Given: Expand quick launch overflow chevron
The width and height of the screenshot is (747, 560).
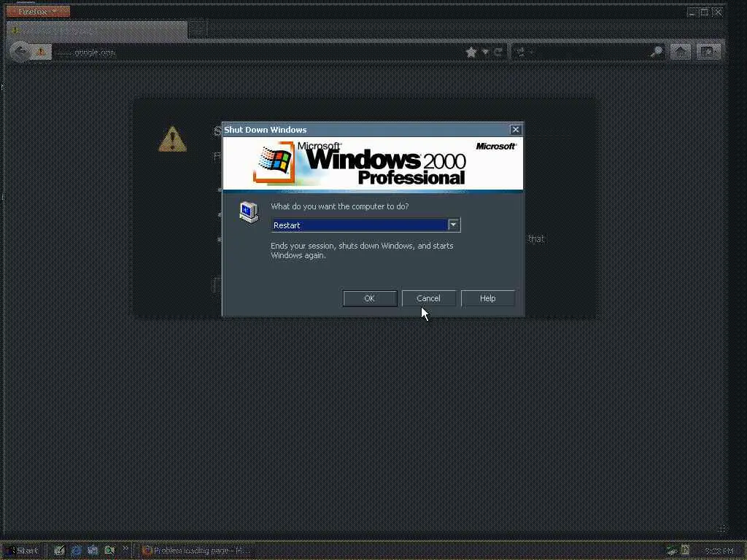Looking at the screenshot, I should [125, 548].
